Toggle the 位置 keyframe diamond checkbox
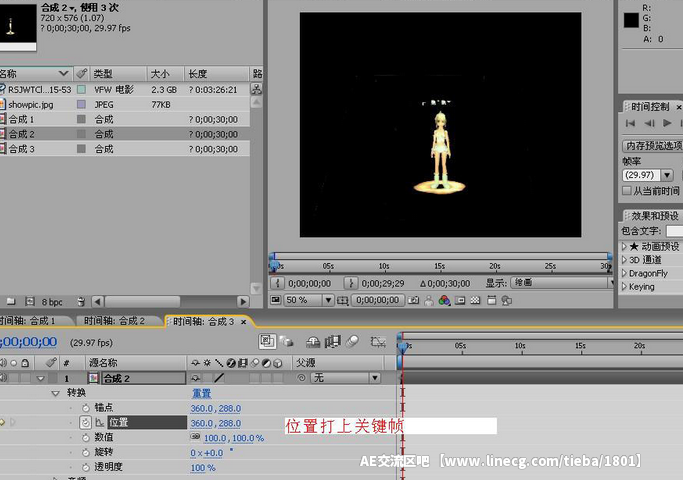This screenshot has height=480, width=683. click(3, 422)
